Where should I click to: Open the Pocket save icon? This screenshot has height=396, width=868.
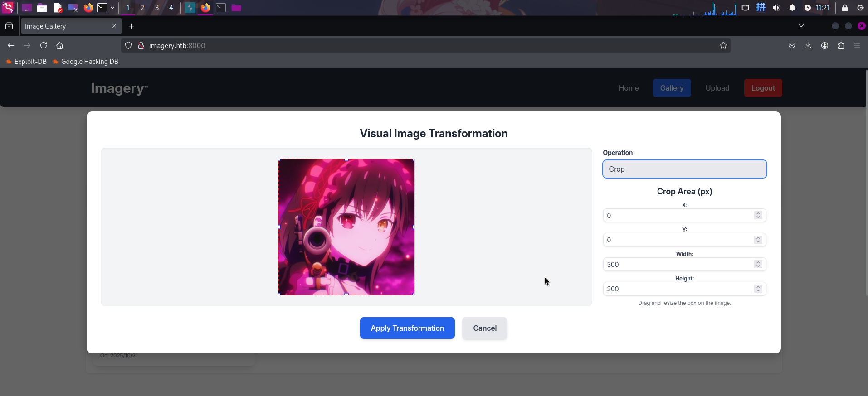pos(792,45)
